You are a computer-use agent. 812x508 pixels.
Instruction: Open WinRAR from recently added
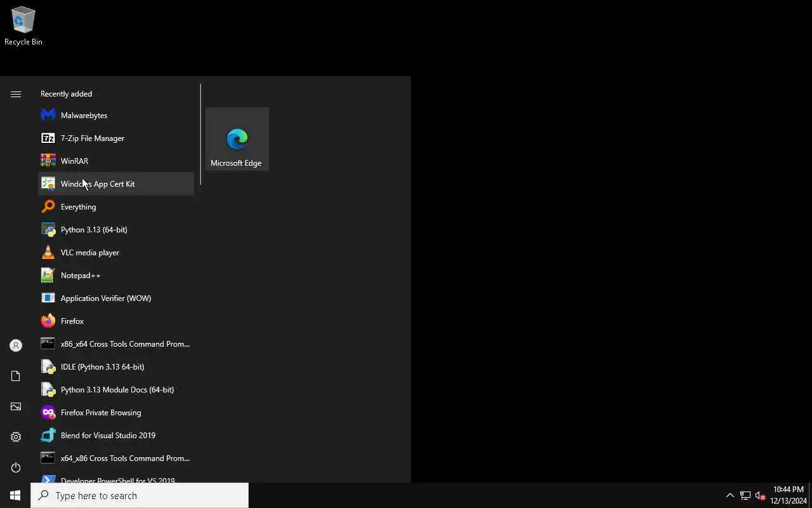[116, 161]
